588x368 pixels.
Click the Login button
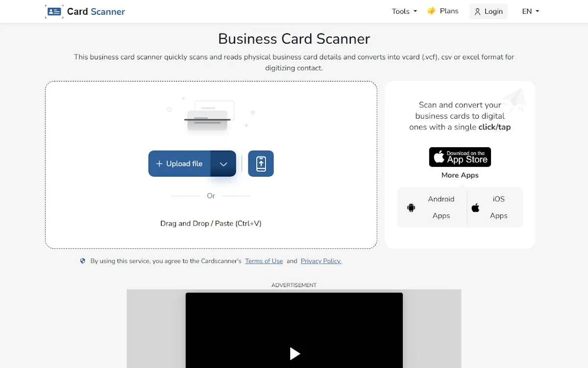pos(489,11)
